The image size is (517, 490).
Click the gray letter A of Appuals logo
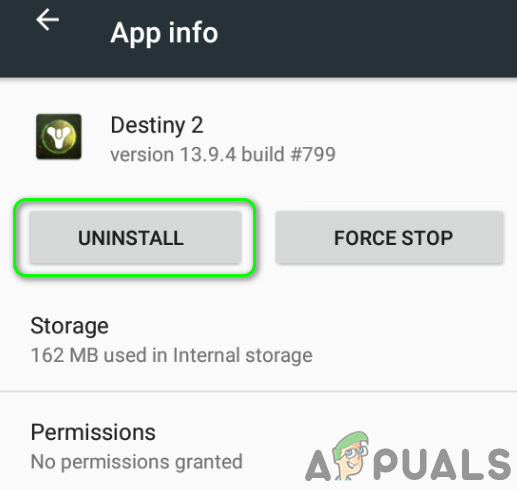pos(319,465)
